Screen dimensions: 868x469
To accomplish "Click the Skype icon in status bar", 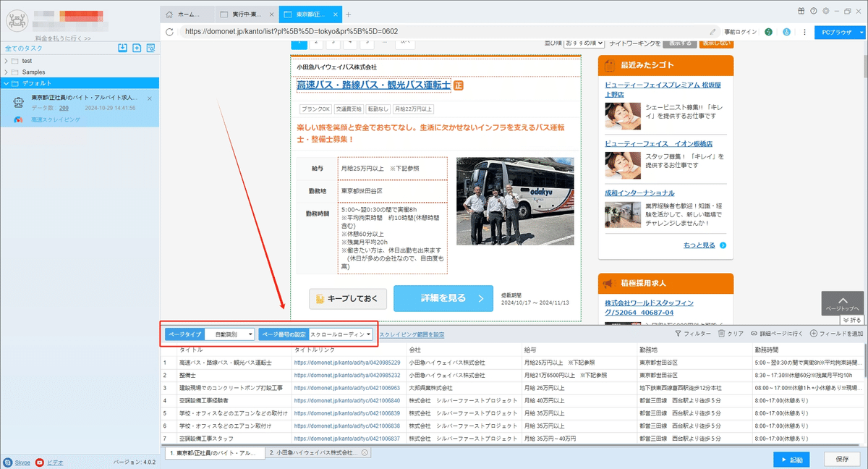I will (7, 462).
